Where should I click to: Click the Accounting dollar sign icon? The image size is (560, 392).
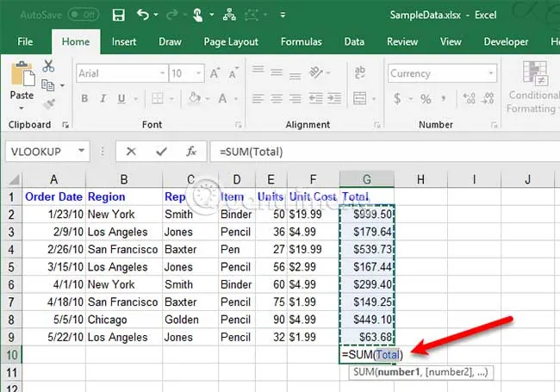[397, 98]
